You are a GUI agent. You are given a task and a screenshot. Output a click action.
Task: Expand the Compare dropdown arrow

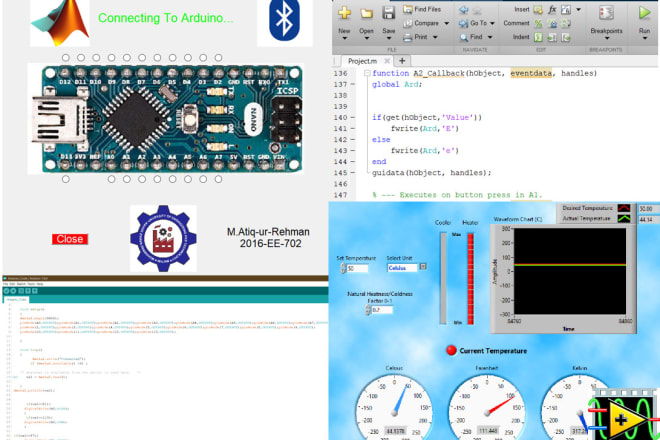446,24
